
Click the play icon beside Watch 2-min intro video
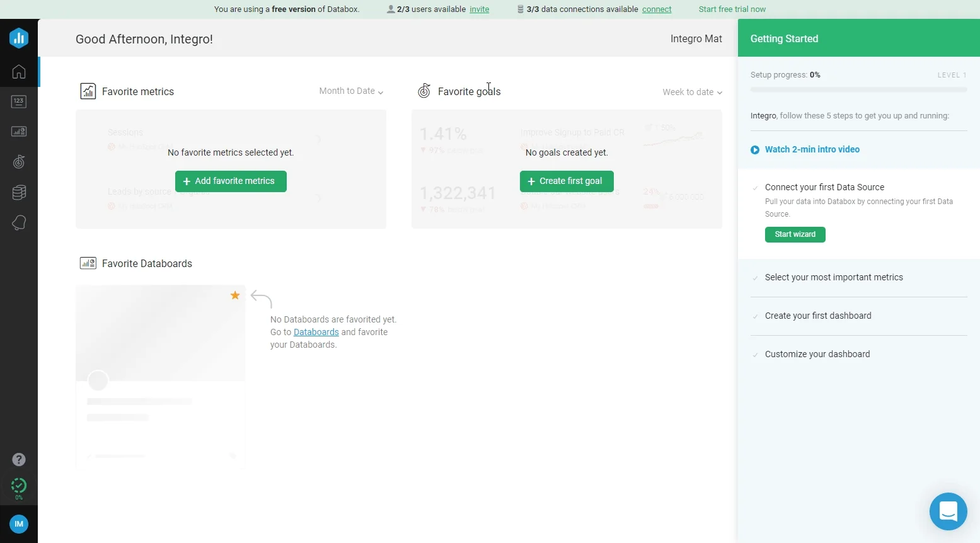[x=755, y=150]
